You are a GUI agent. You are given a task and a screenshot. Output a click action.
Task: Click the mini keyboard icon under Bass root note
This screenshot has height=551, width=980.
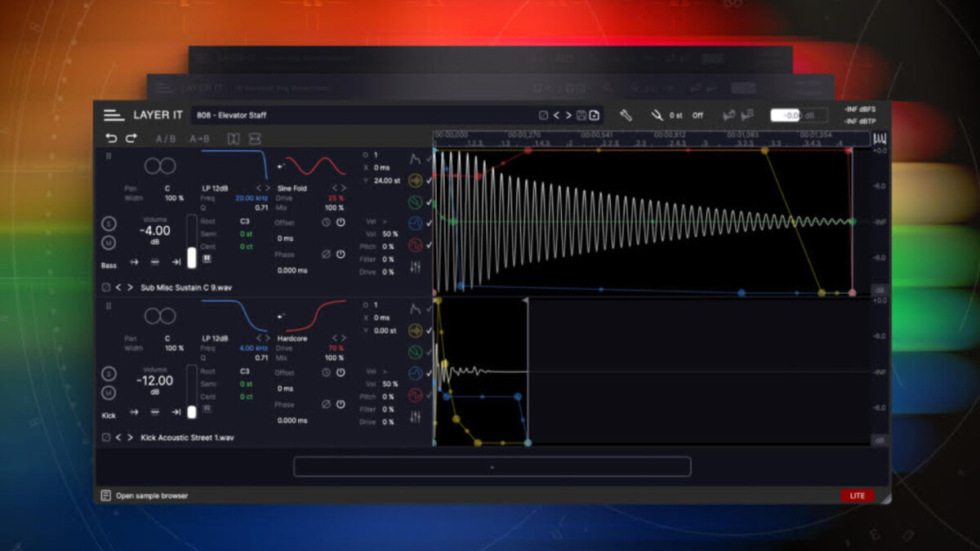[x=209, y=259]
